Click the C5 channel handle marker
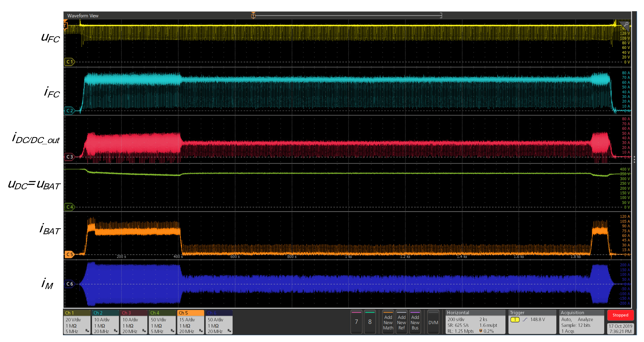This screenshot has width=644, height=342. click(69, 254)
